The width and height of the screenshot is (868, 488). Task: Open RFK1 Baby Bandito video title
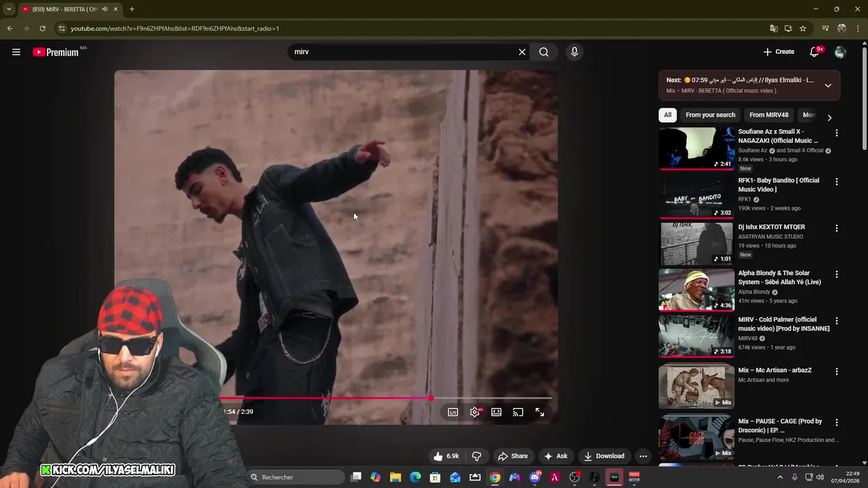[778, 185]
